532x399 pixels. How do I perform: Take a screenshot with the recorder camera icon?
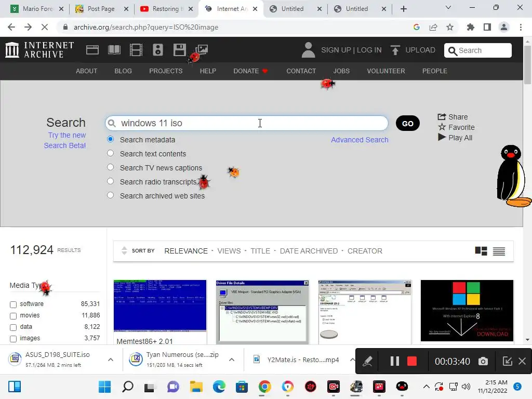click(483, 361)
